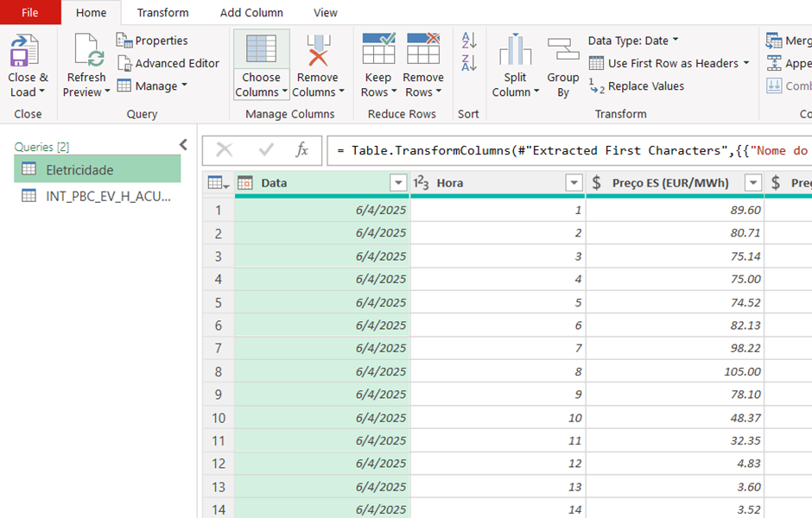Click inside the formula bar text
Viewport: 812px width, 518px height.
[x=570, y=150]
